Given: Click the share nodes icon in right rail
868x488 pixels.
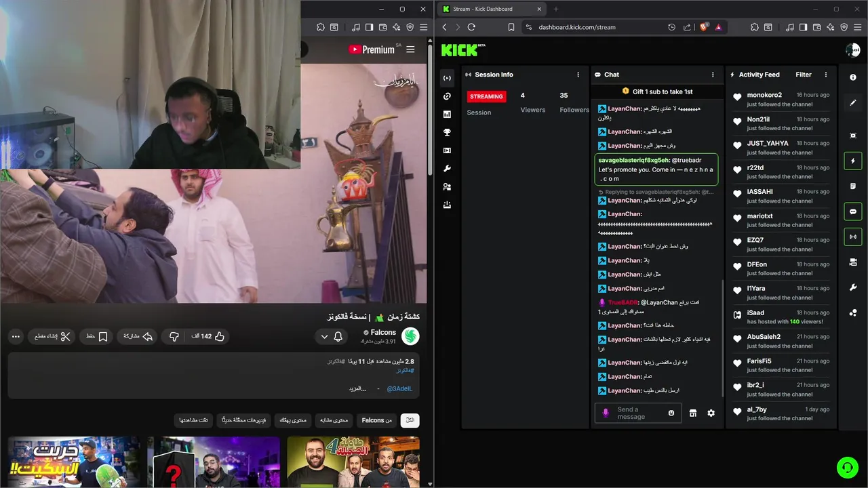Looking at the screenshot, I should coord(853,312).
